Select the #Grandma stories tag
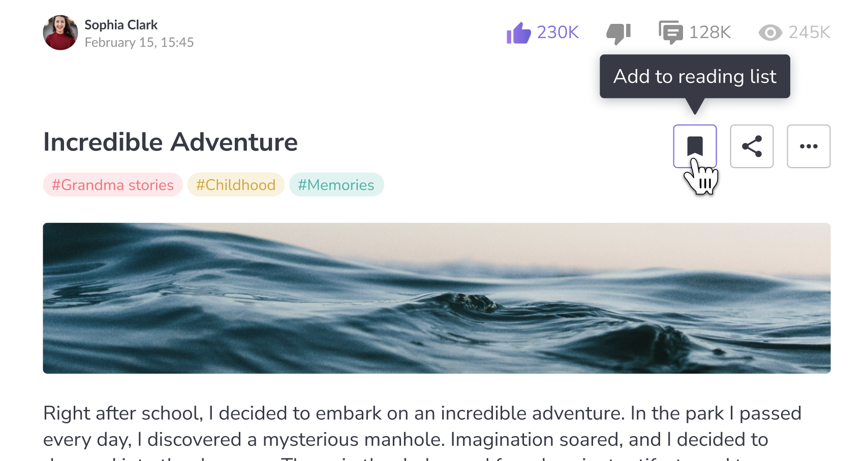The height and width of the screenshot is (461, 868). pos(113,185)
